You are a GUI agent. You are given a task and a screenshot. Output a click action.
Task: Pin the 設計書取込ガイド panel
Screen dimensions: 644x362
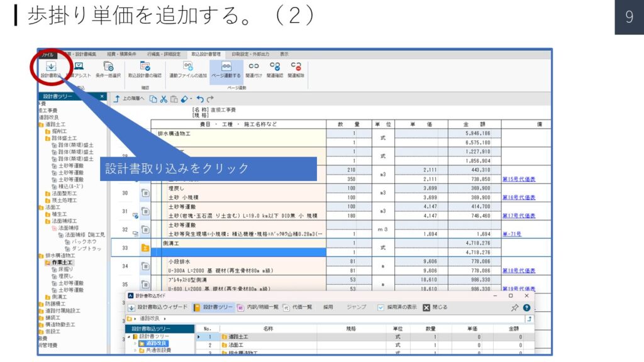click(x=514, y=307)
